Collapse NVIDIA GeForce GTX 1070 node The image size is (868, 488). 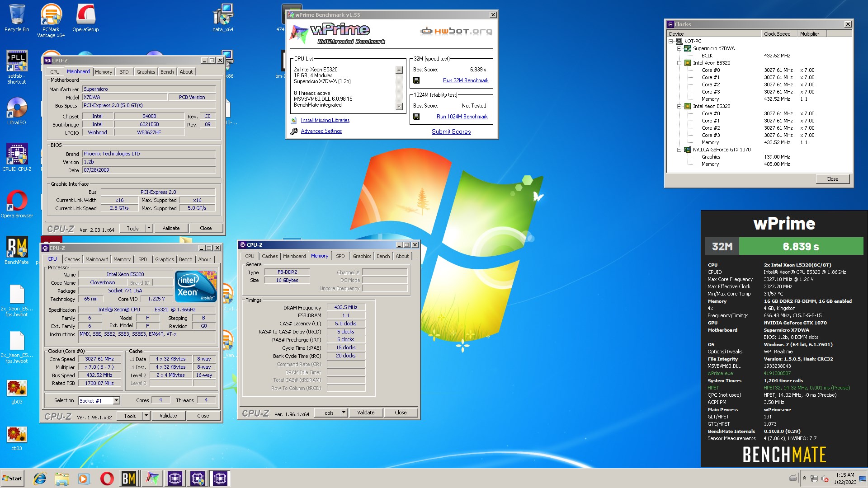click(679, 150)
